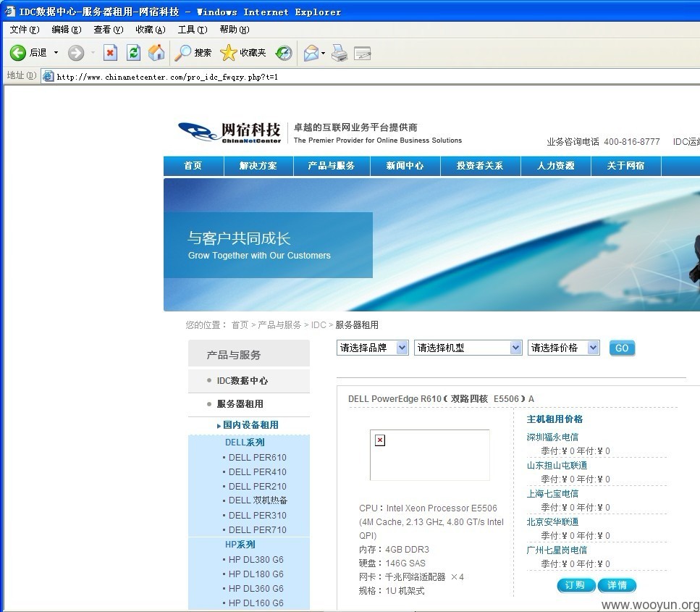Click the address bar URL field
700x612 pixels.
pos(371,77)
